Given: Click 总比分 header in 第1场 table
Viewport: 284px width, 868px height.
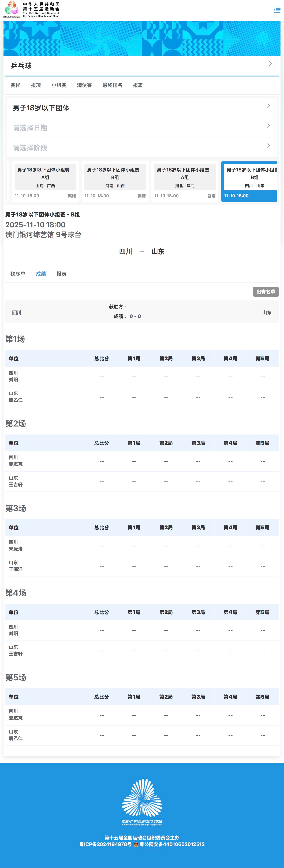Looking at the screenshot, I should pos(102,359).
